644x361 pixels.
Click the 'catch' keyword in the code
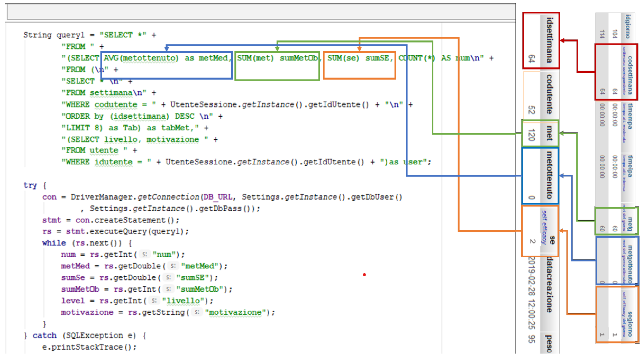coord(45,335)
